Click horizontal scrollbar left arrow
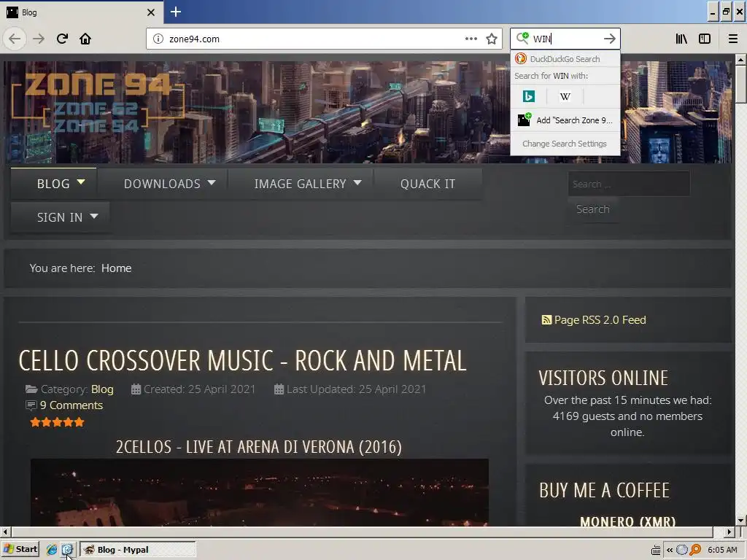747x560 pixels. pos(5,532)
